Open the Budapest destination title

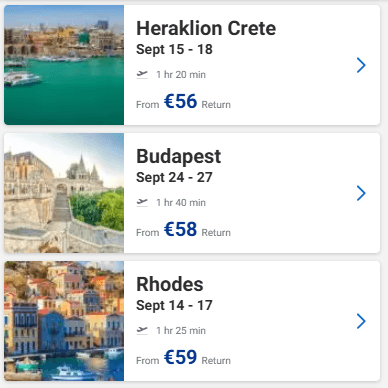(x=179, y=157)
